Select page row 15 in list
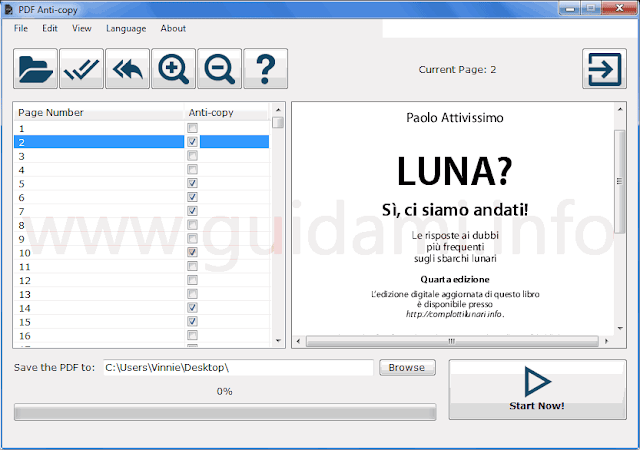 [x=142, y=322]
